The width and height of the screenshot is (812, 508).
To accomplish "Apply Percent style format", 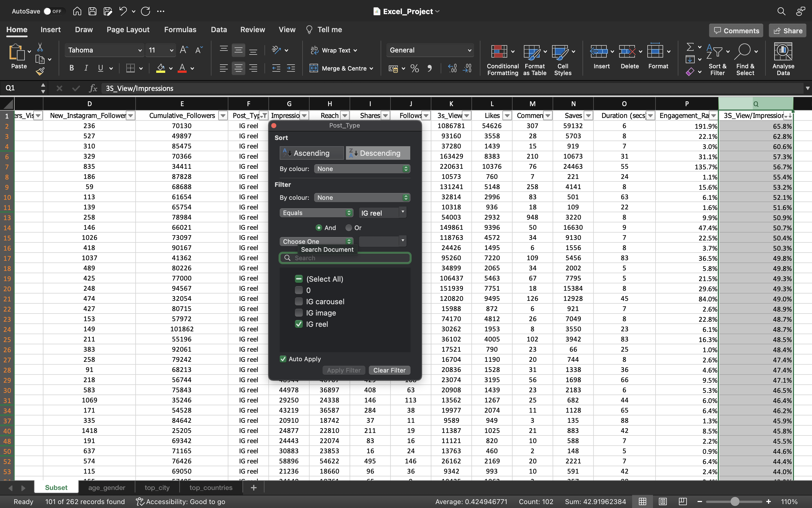I will (415, 69).
